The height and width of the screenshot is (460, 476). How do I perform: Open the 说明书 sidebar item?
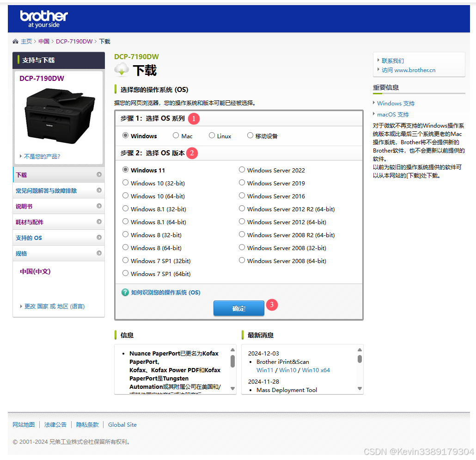pos(59,207)
